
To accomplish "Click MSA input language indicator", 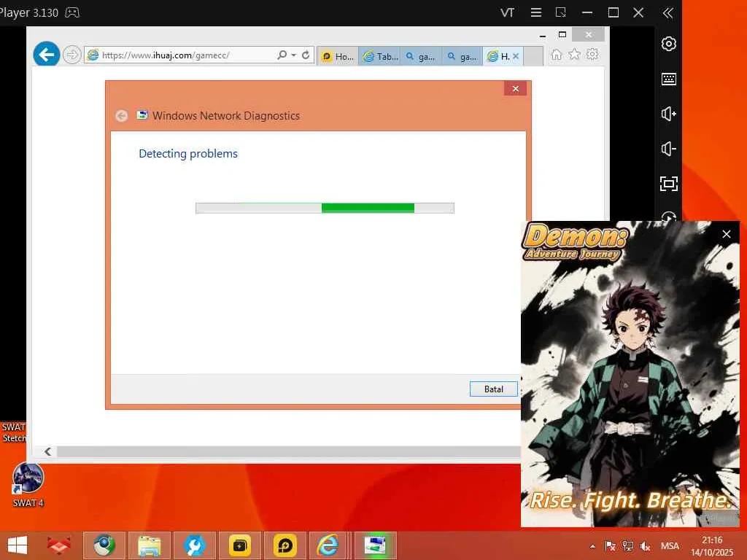I will click(670, 546).
